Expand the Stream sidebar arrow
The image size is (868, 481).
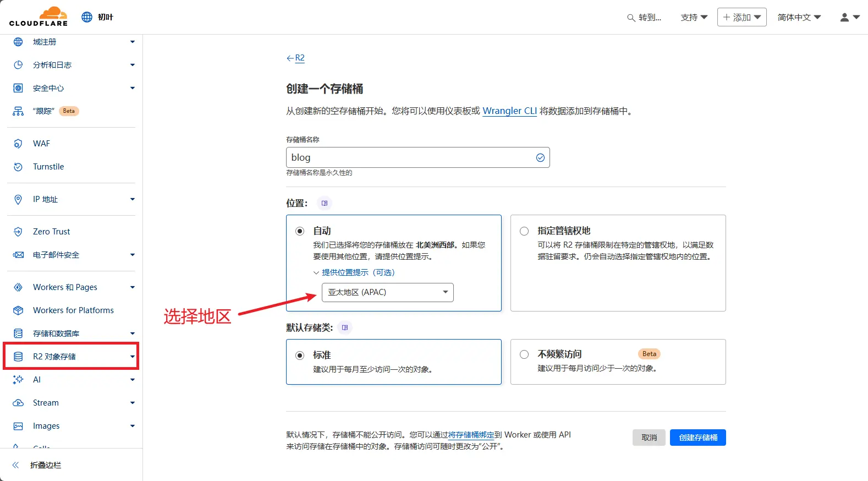(x=133, y=403)
